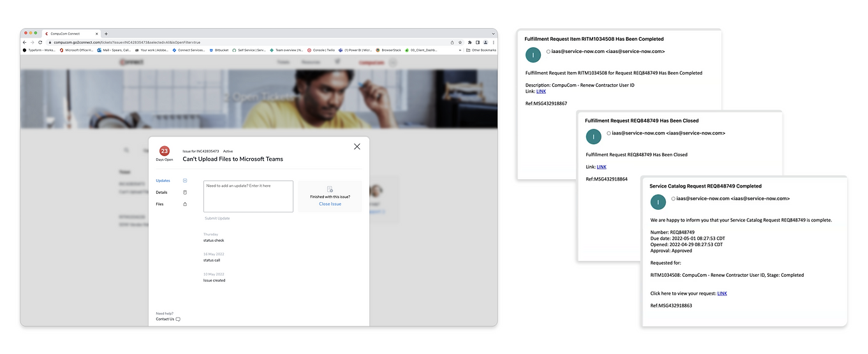Click the Updates plus icon in sidebar

185,181
